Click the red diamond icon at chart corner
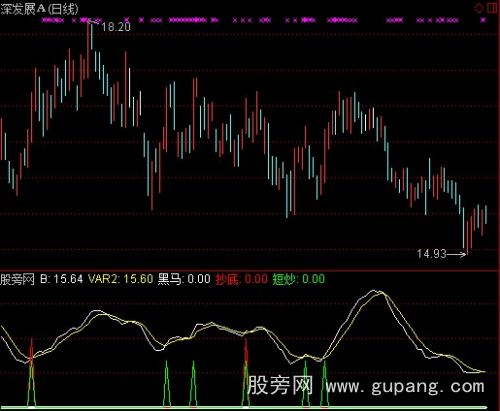The image size is (500, 411). pos(479,8)
